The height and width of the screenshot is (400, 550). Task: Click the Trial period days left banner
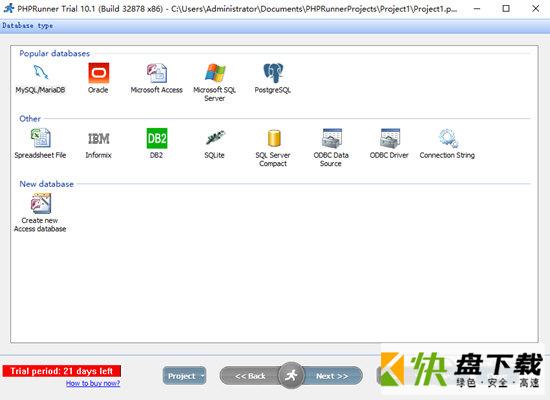(x=62, y=371)
